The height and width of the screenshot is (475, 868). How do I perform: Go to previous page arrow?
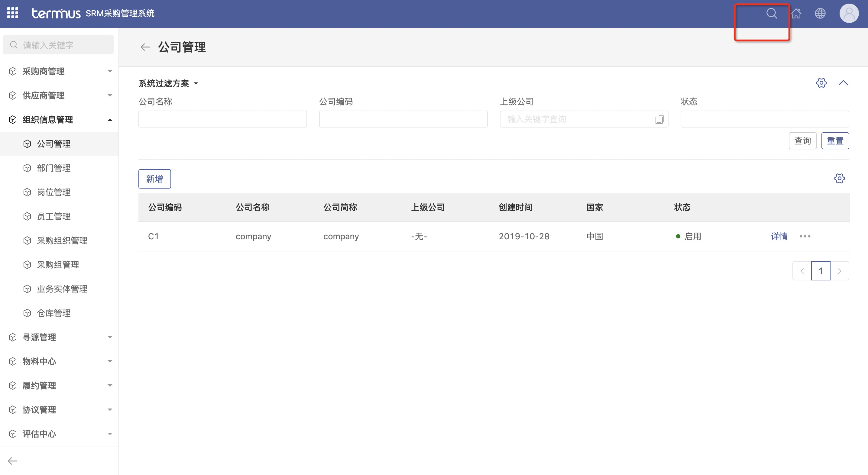pos(802,271)
